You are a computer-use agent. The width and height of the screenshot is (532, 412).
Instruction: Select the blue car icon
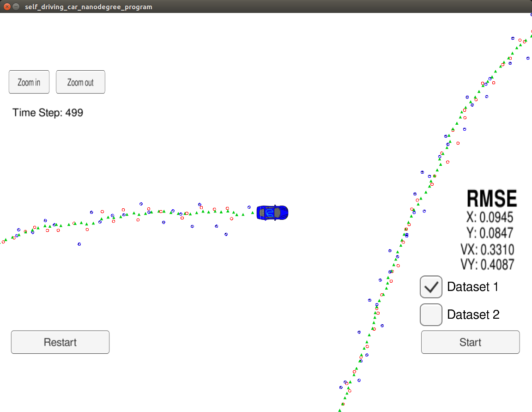pyautogui.click(x=272, y=213)
